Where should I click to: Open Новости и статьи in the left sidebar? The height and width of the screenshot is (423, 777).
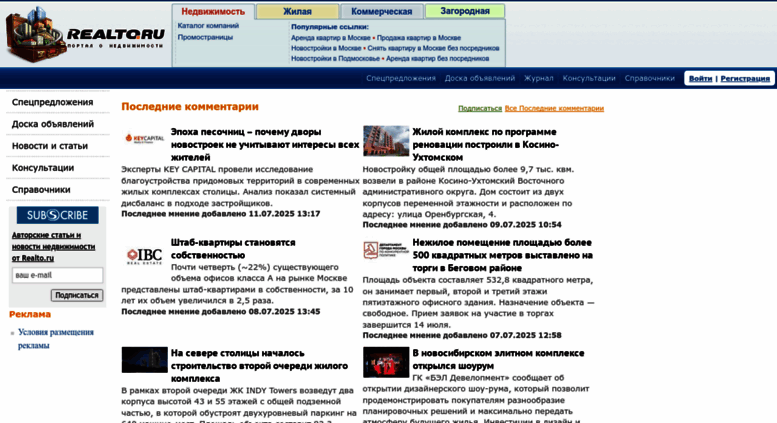point(50,146)
